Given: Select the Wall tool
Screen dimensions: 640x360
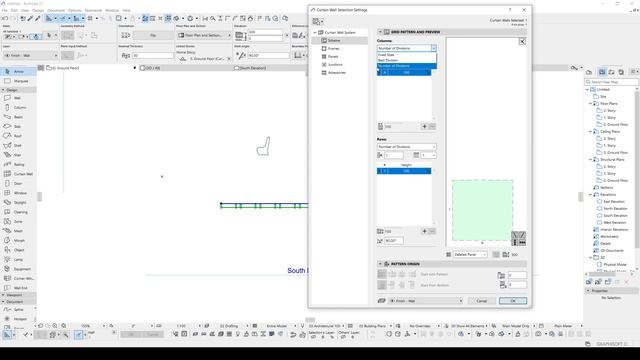Looking at the screenshot, I should click(18, 98).
